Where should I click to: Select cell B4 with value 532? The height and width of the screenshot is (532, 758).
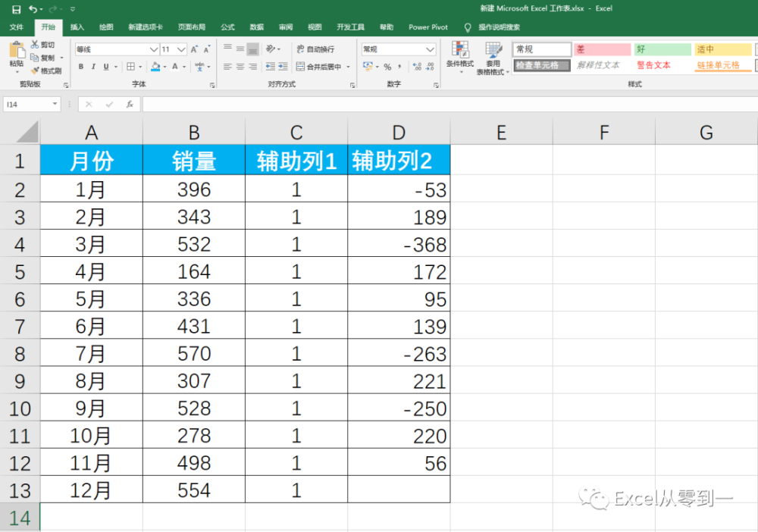click(194, 245)
